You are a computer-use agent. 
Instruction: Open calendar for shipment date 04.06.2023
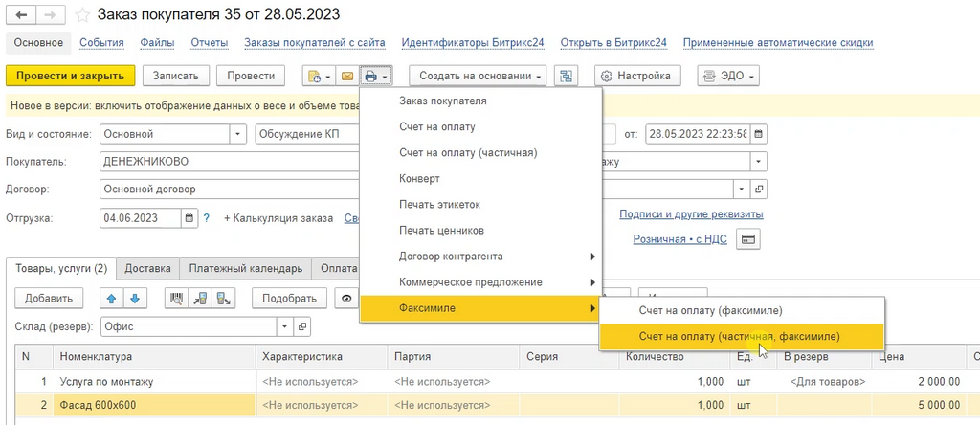(x=189, y=219)
